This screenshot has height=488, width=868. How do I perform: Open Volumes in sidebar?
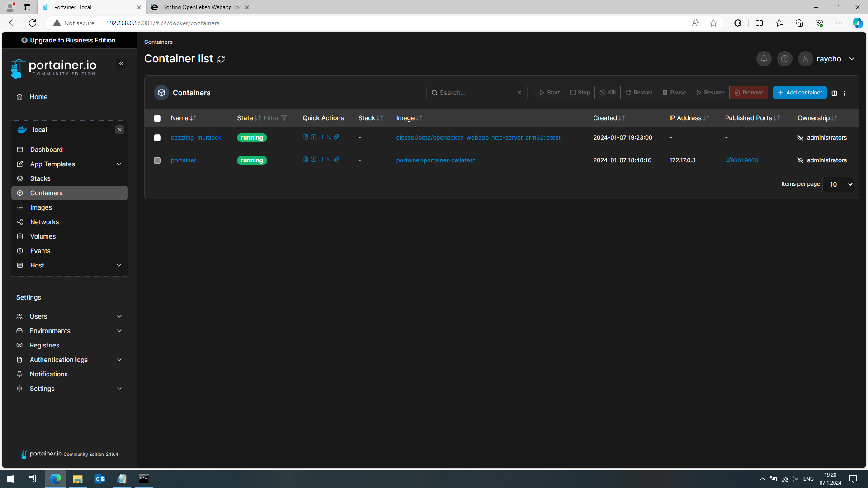(x=69, y=236)
